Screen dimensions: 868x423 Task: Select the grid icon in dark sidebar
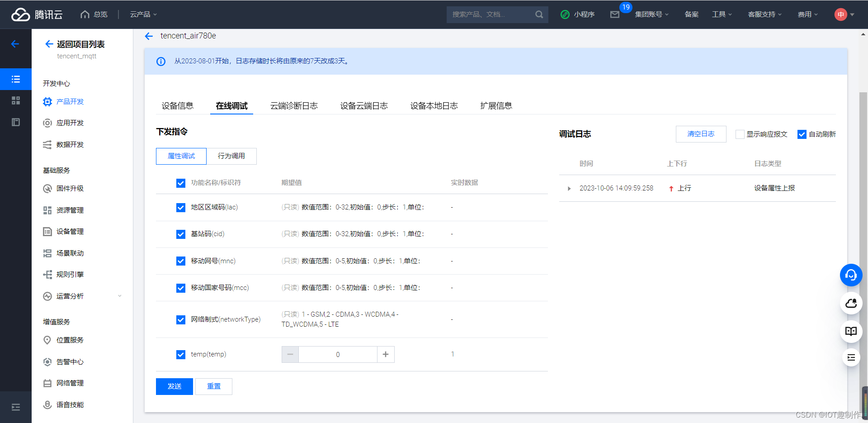16,100
